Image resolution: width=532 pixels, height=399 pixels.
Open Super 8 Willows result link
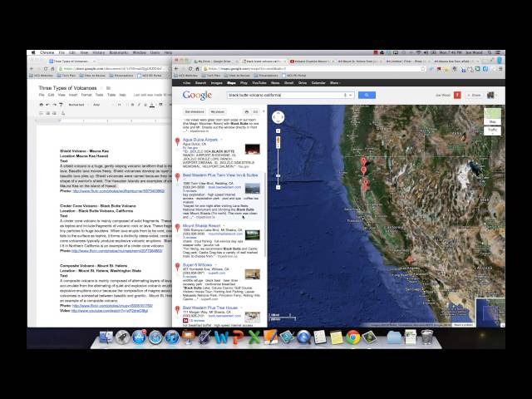(198, 265)
